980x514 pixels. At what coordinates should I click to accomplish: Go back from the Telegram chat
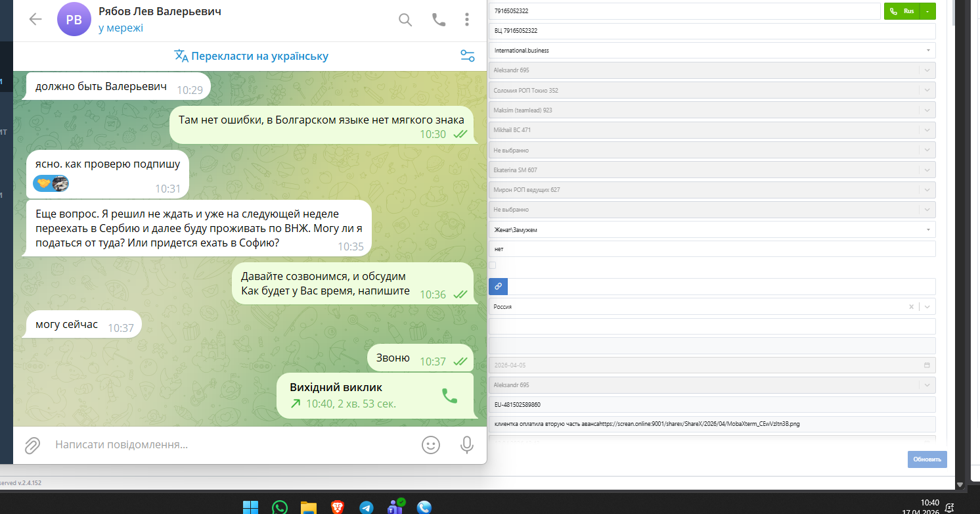(x=35, y=19)
